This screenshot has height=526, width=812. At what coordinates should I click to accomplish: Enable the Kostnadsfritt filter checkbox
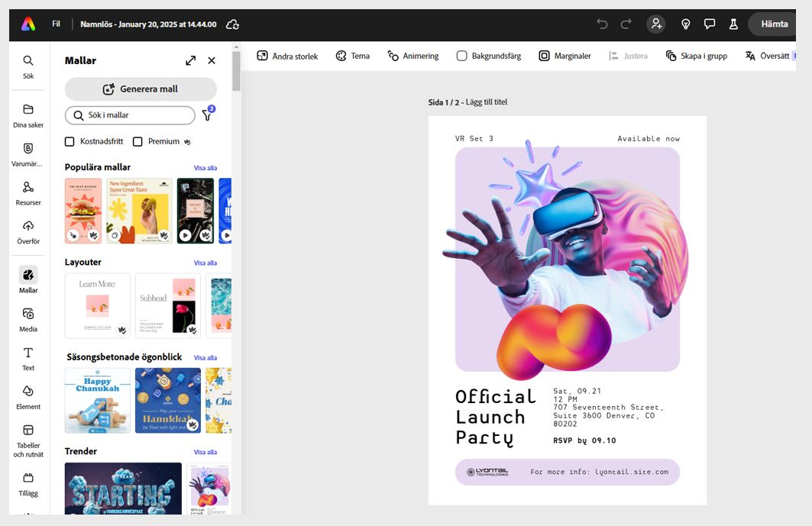[70, 141]
